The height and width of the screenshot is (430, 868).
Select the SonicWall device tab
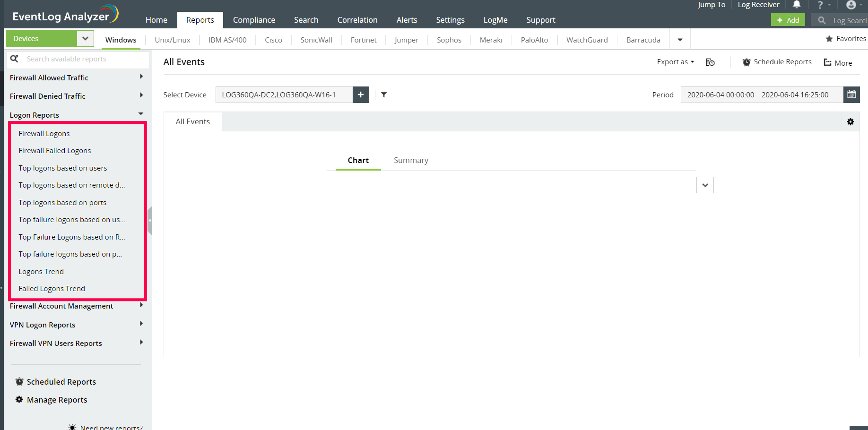click(x=316, y=40)
